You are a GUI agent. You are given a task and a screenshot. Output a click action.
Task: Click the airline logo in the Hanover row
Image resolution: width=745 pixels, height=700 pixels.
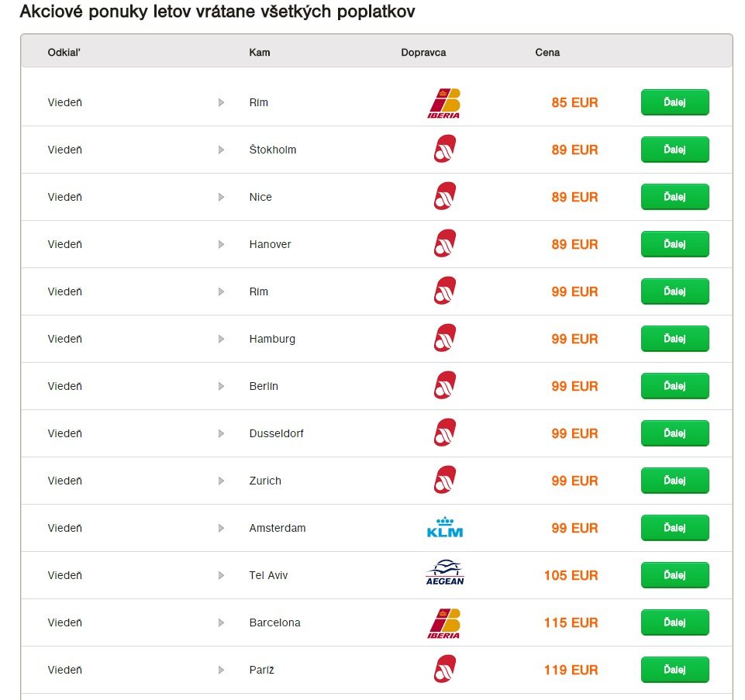(445, 243)
